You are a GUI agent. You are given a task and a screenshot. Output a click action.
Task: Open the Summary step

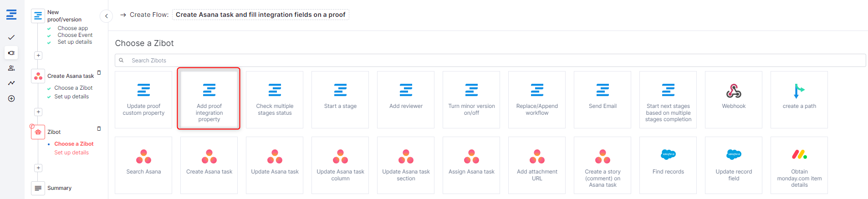pyautogui.click(x=59, y=188)
